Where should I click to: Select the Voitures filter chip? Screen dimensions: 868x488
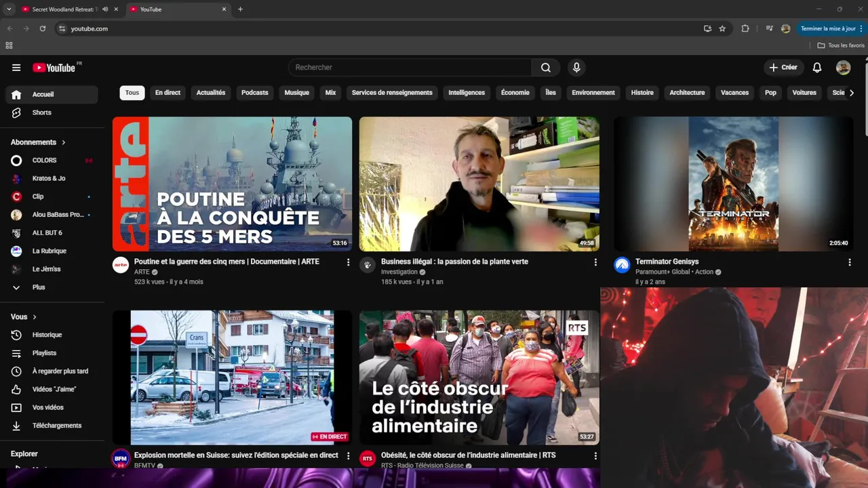(x=804, y=93)
